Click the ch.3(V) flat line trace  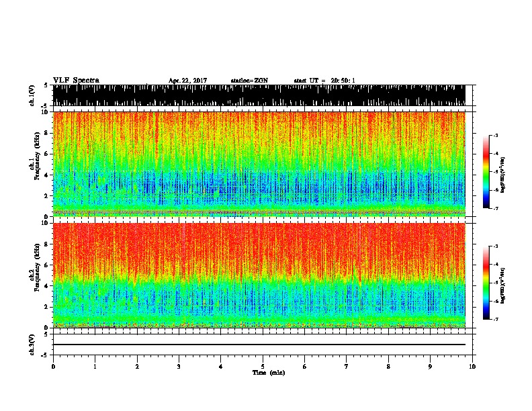coord(259,345)
